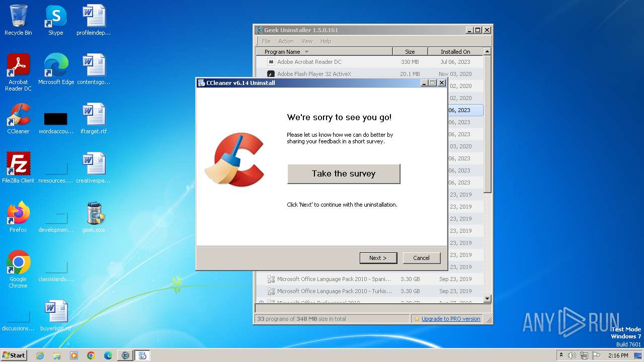
Task: Select Office Language Pack 2010 - Turkish row
Action: point(369,291)
